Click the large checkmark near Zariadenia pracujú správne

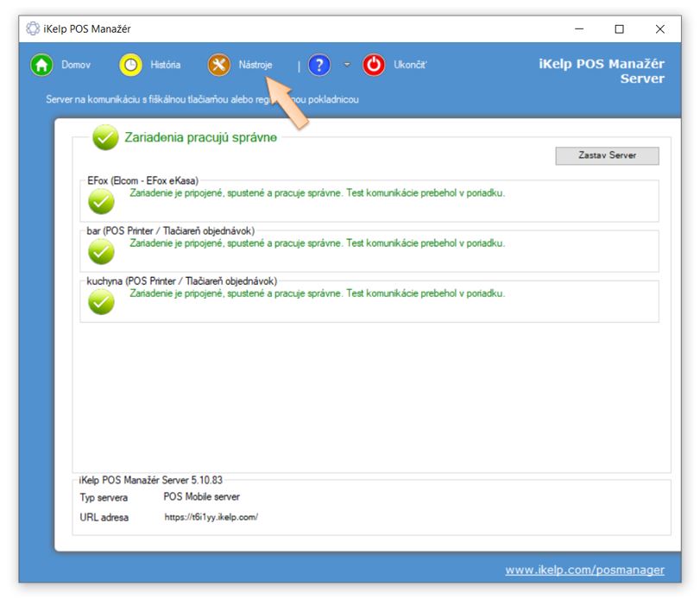[105, 138]
